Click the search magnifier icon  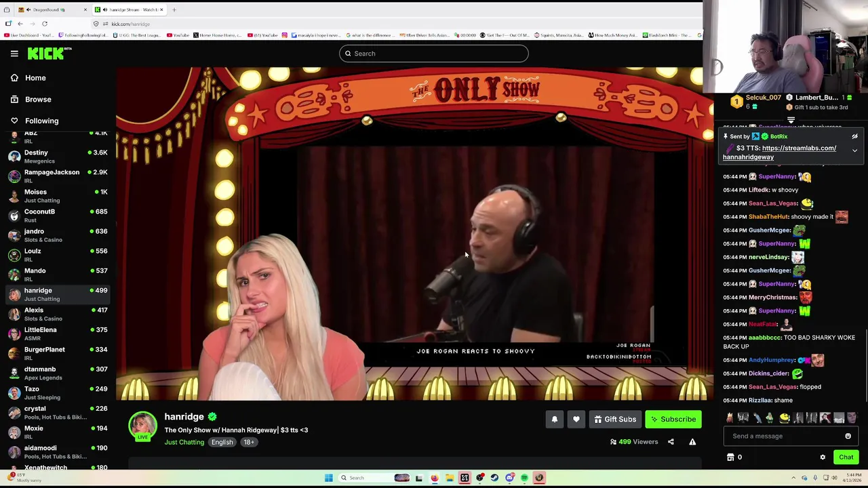pyautogui.click(x=348, y=54)
